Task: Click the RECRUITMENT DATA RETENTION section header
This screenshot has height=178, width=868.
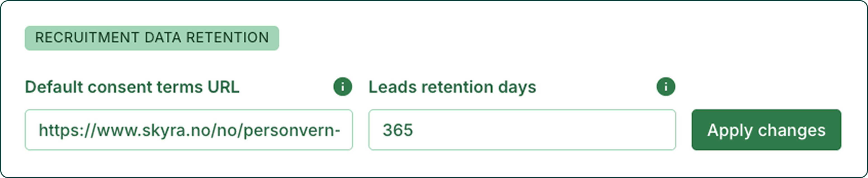Action: (x=152, y=38)
